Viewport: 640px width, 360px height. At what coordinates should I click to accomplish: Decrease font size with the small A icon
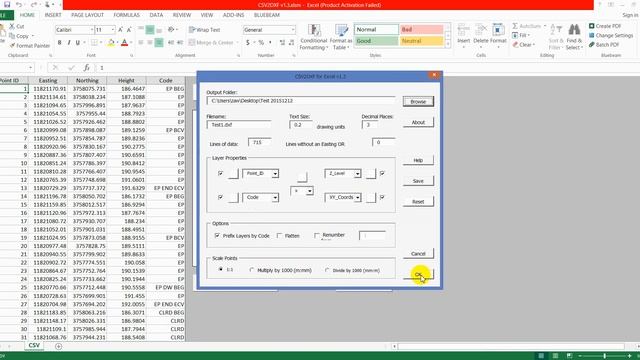129,30
